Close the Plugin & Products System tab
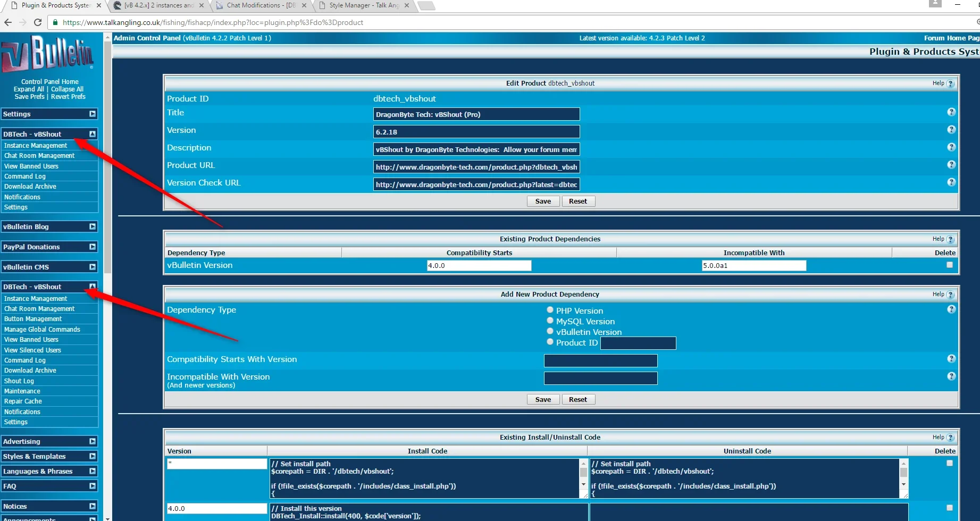 (99, 5)
